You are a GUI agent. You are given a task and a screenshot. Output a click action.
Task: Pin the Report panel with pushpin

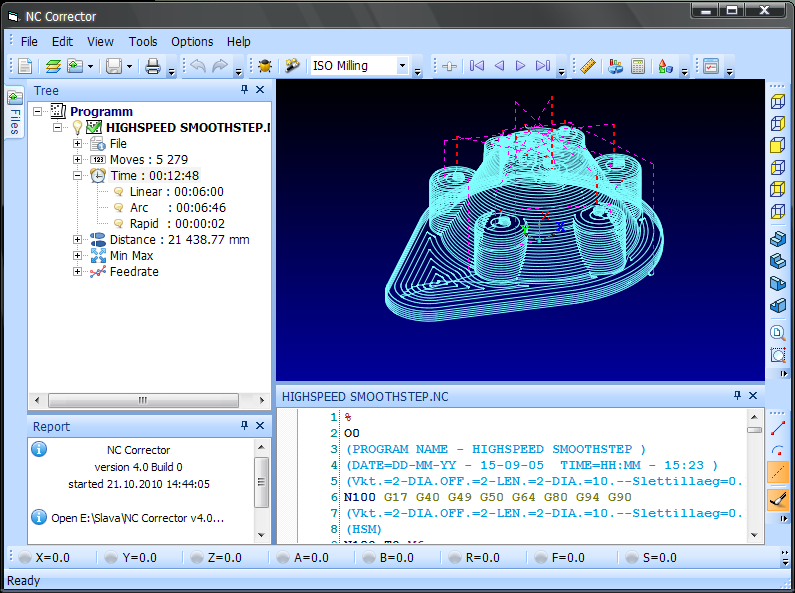245,426
